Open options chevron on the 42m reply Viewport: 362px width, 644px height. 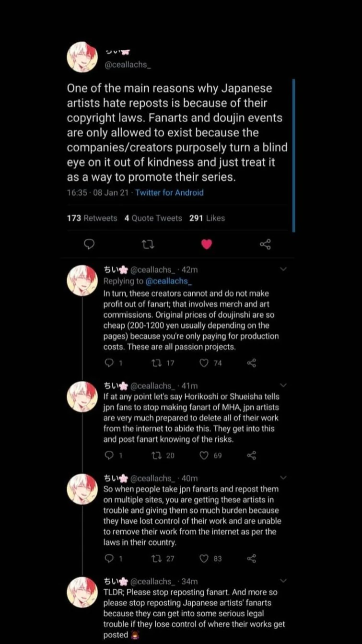pyautogui.click(x=283, y=269)
